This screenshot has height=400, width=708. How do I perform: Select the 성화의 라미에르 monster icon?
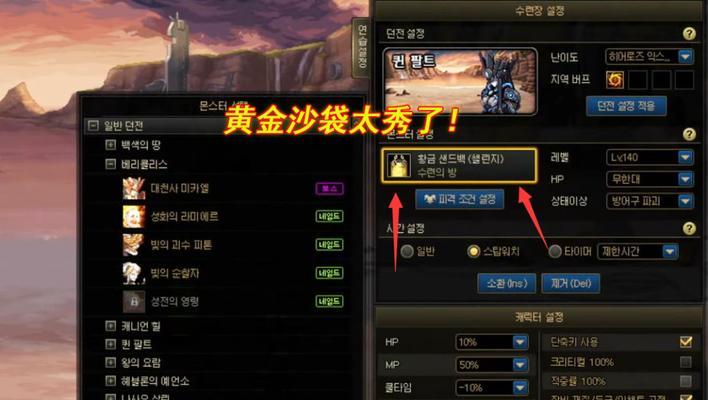tap(134, 217)
